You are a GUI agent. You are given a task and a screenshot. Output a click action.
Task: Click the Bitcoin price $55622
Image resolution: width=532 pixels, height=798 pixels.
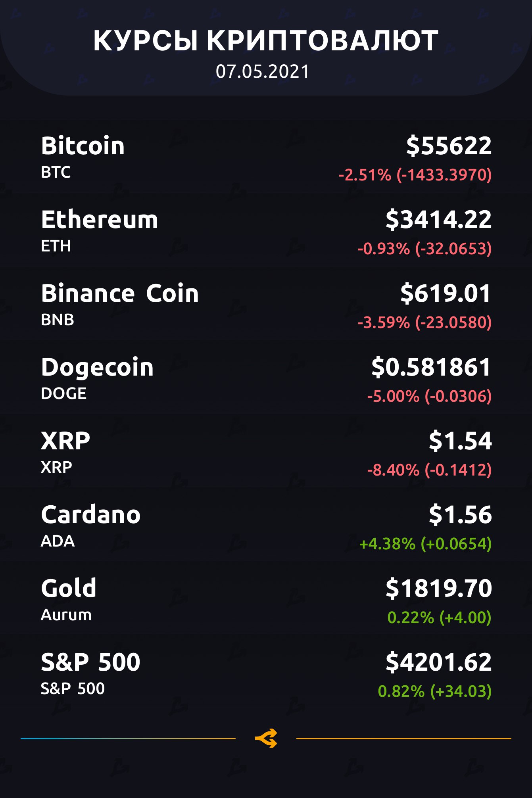click(449, 146)
